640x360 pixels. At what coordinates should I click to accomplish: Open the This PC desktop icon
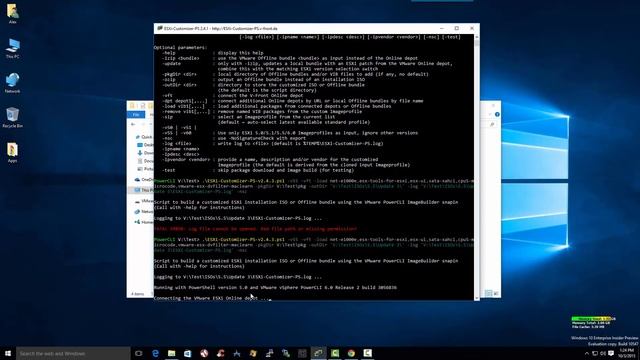click(12, 48)
